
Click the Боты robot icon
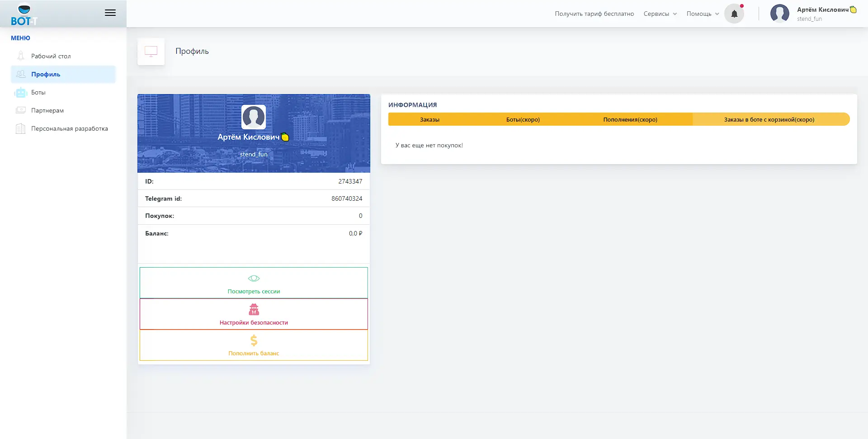point(20,92)
